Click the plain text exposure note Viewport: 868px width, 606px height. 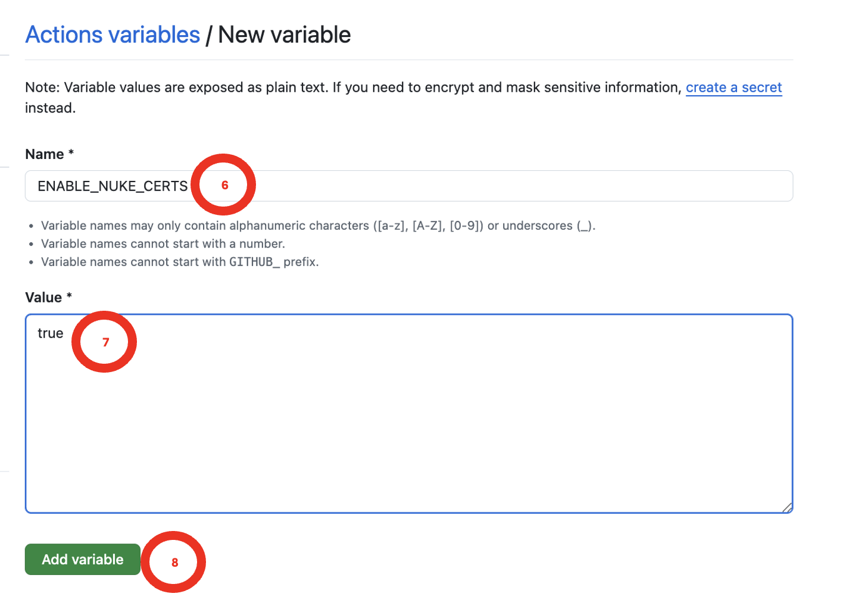pos(351,88)
